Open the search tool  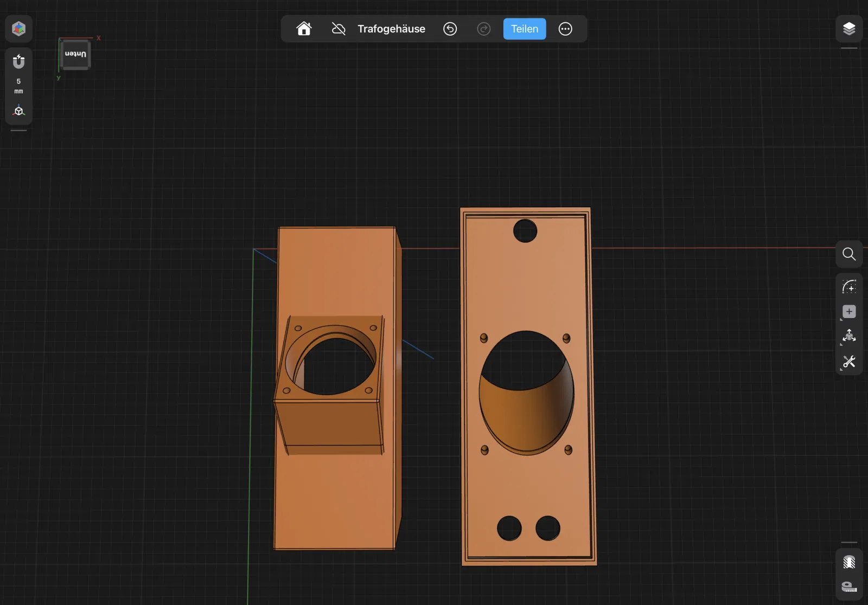[849, 254]
